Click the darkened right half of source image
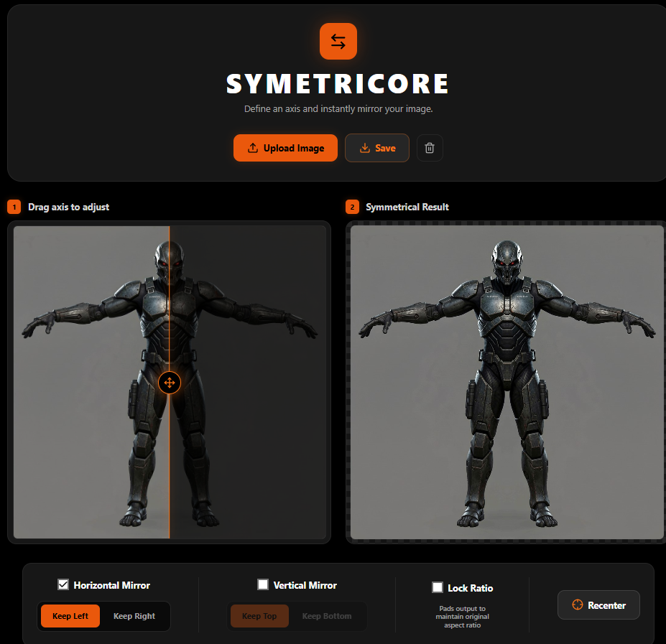The image size is (666, 644). 248,382
